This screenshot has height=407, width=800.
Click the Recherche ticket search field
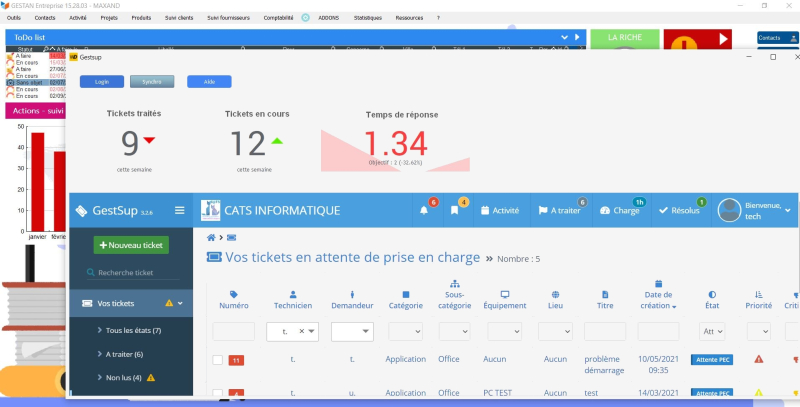click(133, 273)
